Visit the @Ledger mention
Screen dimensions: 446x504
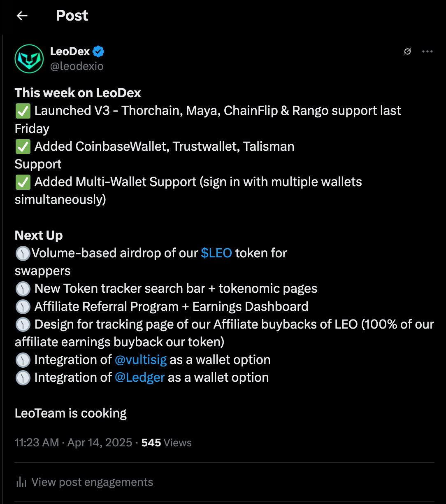140,378
